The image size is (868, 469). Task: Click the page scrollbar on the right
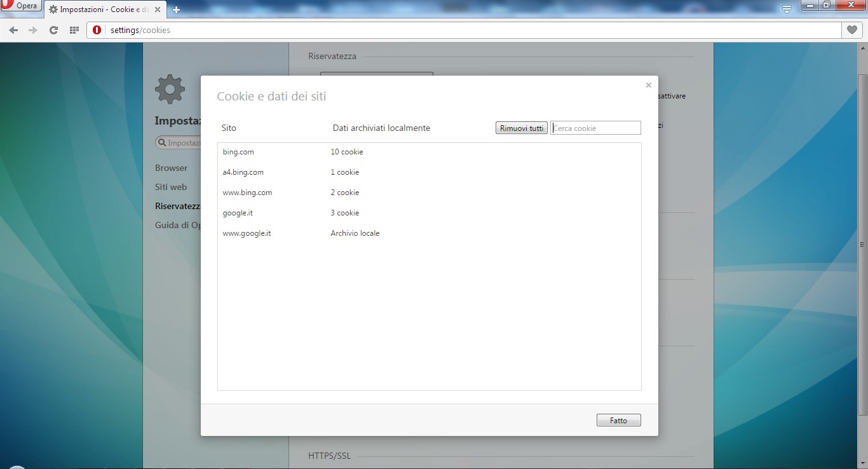point(862,244)
